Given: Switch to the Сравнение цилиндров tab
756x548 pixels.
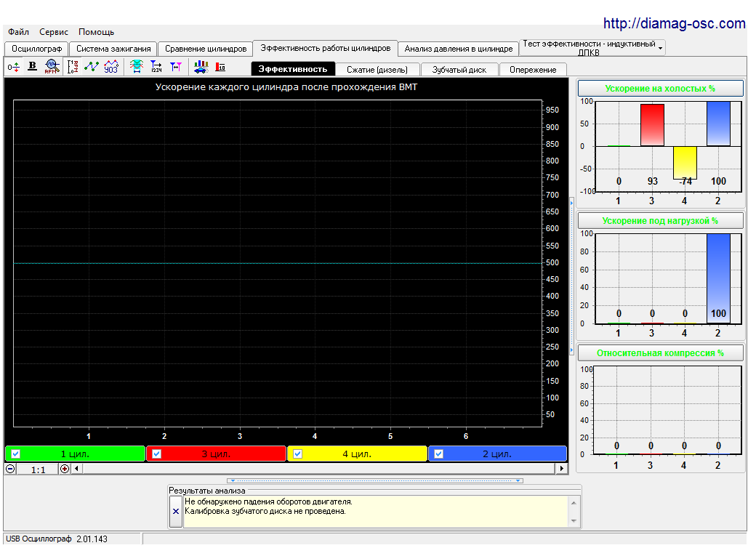Looking at the screenshot, I should pyautogui.click(x=206, y=49).
